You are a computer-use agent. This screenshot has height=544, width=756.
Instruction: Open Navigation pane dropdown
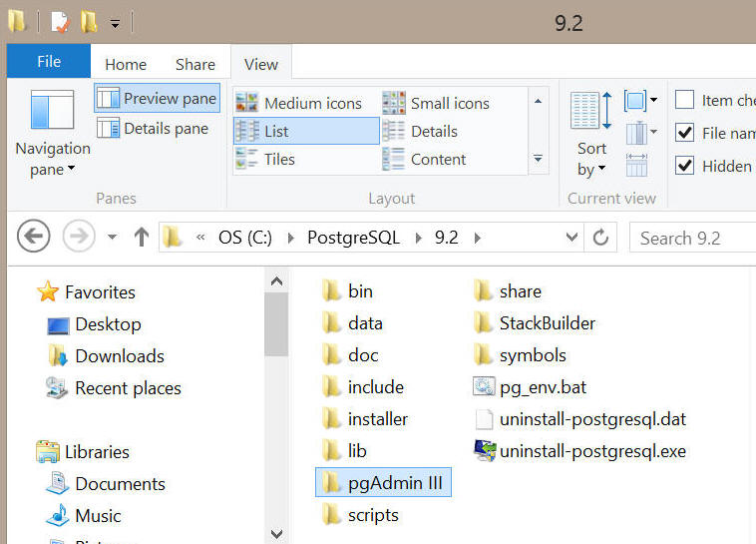click(x=53, y=134)
